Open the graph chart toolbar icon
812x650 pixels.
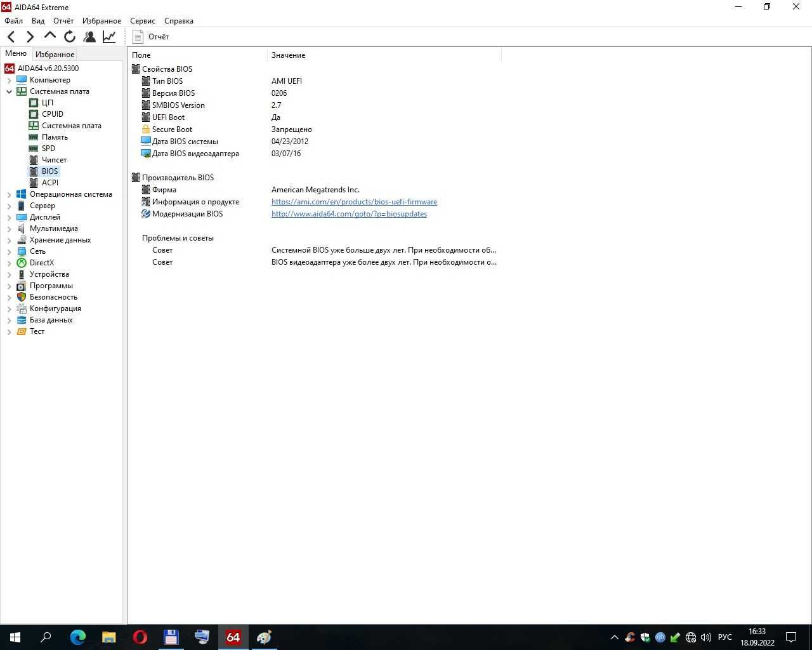pyautogui.click(x=109, y=37)
